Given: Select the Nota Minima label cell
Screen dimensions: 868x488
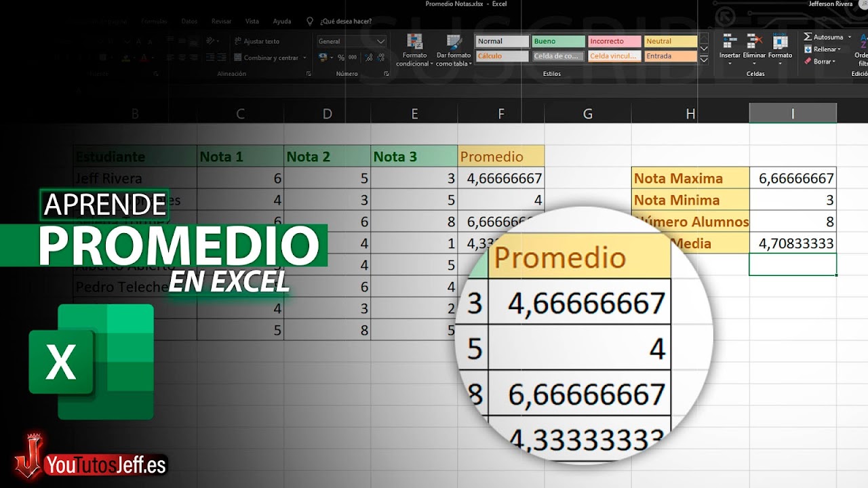Looking at the screenshot, I should (x=690, y=200).
